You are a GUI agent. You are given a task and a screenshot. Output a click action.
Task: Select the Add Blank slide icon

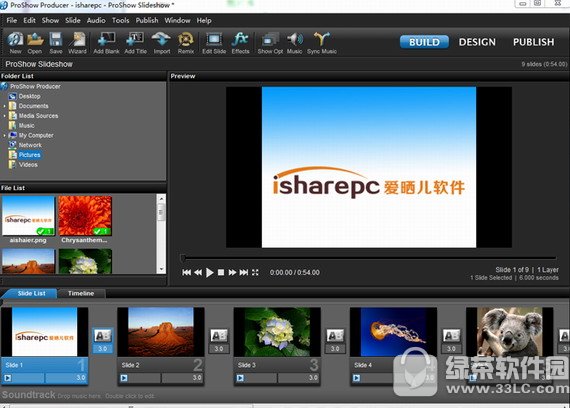[x=106, y=43]
